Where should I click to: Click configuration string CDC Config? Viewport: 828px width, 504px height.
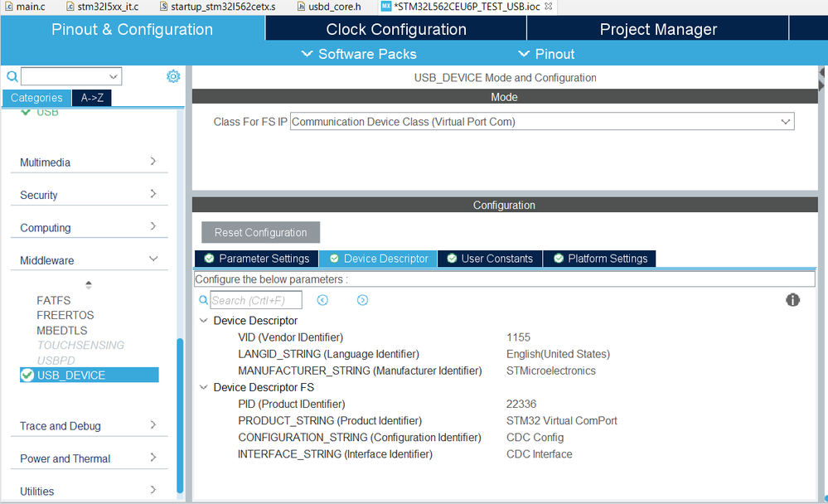[x=535, y=438]
